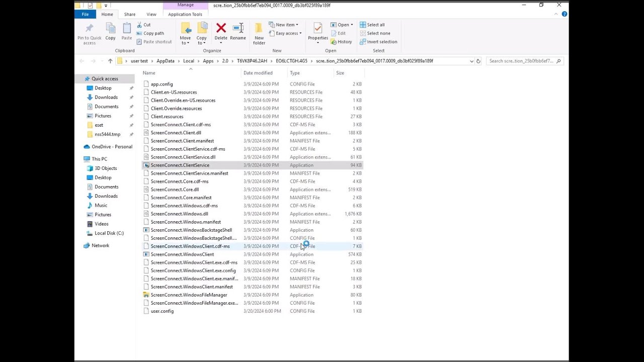Create a New folder from the ribbon
Screen dimensions: 644x362
click(259, 34)
